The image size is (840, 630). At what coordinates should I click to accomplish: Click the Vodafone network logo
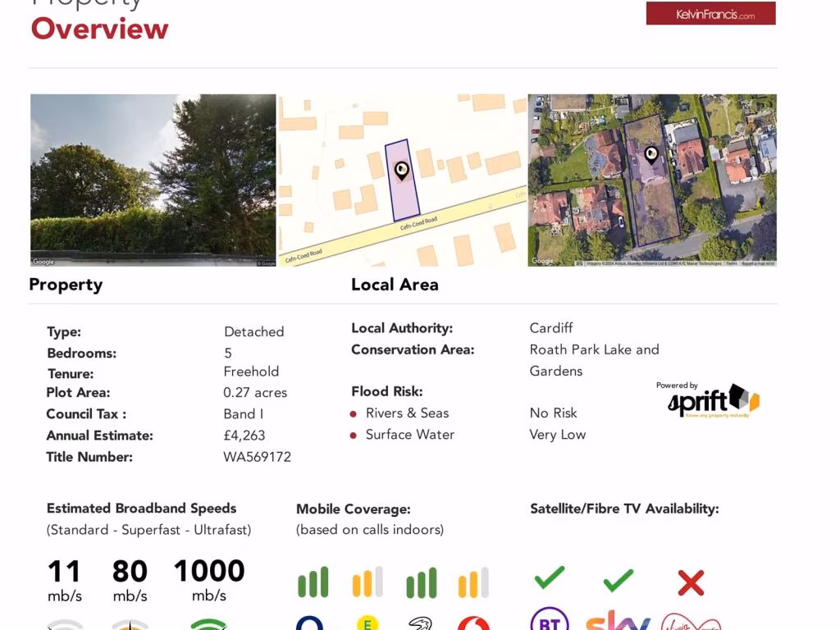pyautogui.click(x=473, y=623)
